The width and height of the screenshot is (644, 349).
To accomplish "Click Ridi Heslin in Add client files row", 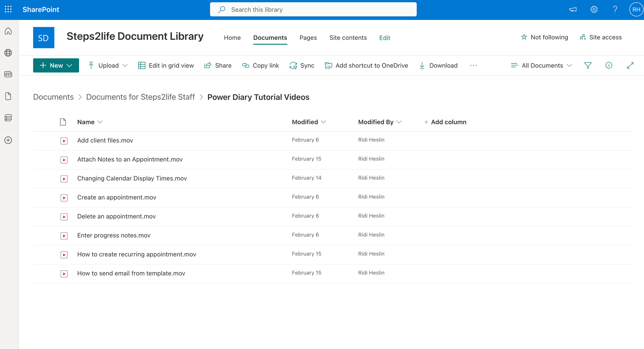I will click(x=371, y=140).
